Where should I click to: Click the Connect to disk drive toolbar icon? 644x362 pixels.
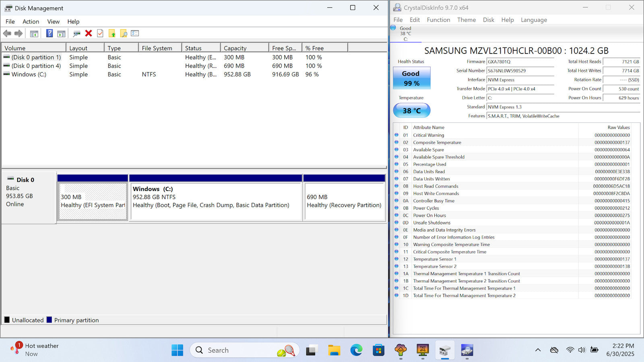coord(76,33)
